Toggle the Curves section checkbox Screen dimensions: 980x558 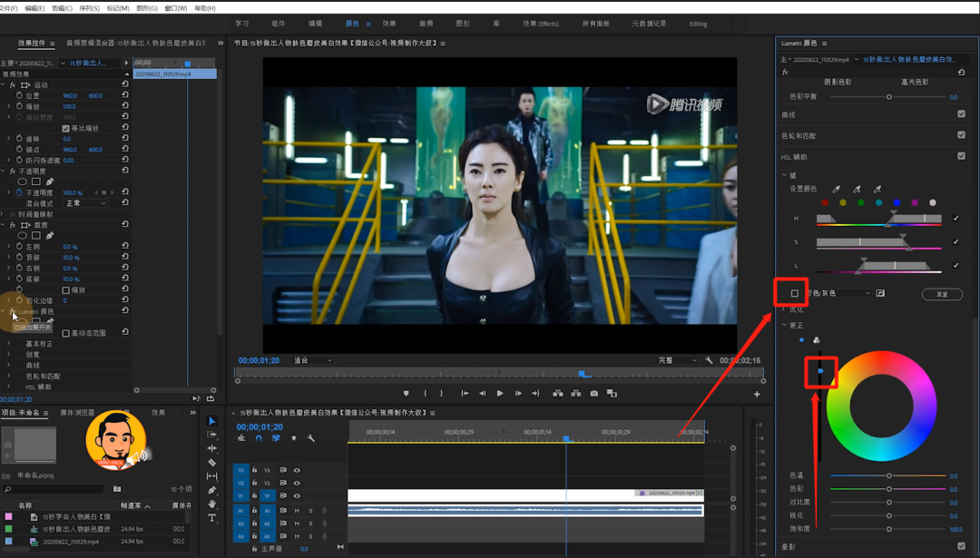click(961, 113)
